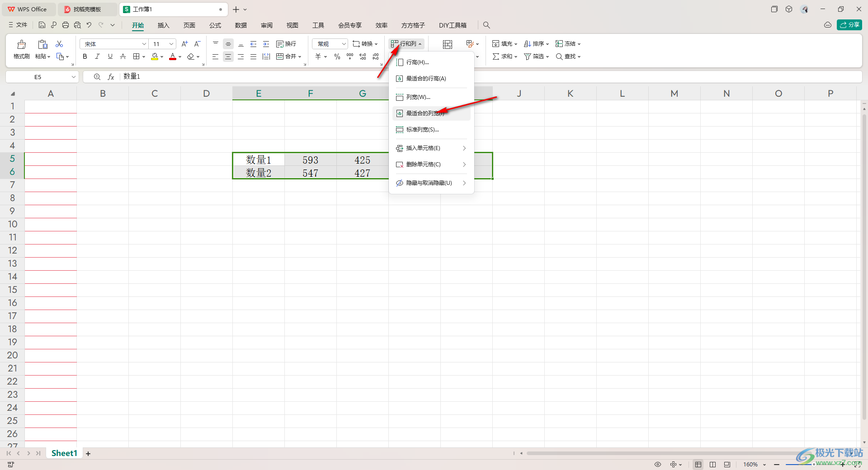Click the Increase font size icon
Screen dimensions: 868x470
point(184,44)
